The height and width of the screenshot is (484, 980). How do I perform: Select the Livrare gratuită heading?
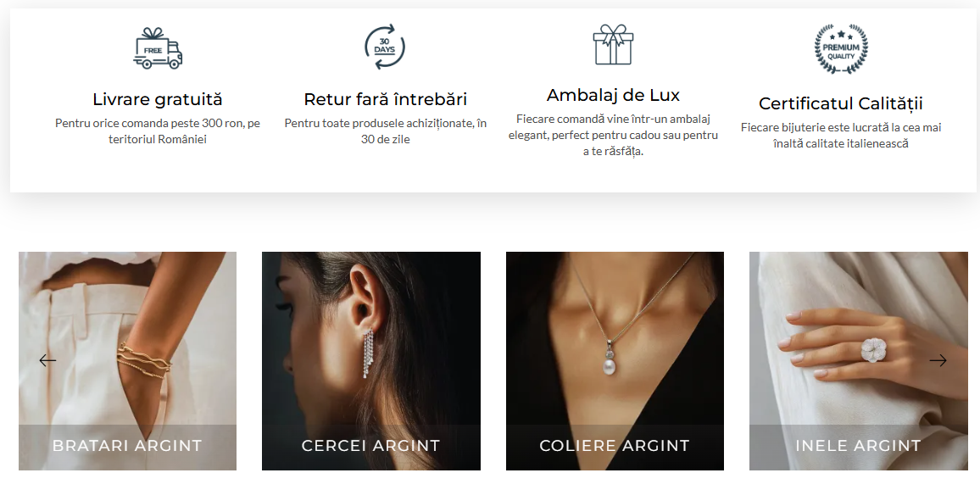(x=158, y=99)
